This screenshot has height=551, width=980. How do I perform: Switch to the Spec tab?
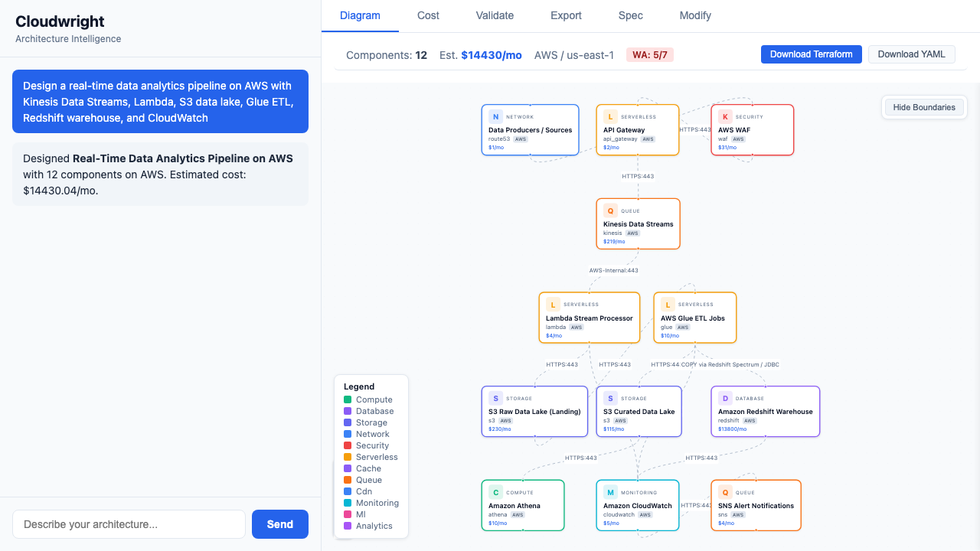pos(629,15)
